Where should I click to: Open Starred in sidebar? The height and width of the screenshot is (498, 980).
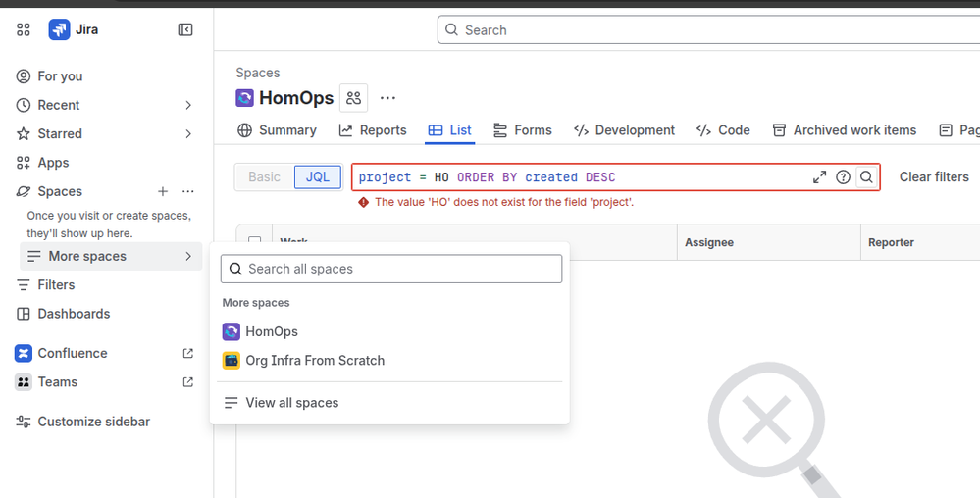[x=60, y=133]
